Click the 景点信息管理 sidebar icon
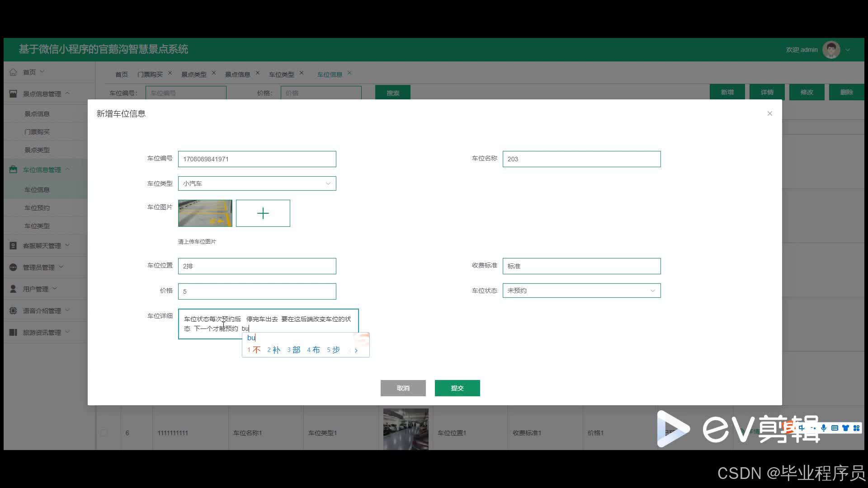This screenshot has height=488, width=868. [13, 94]
